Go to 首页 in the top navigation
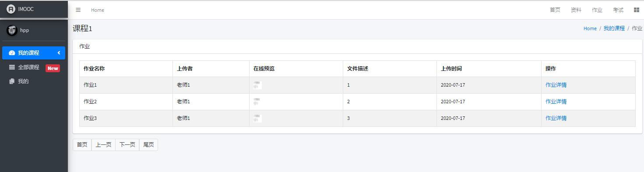 pos(555,10)
